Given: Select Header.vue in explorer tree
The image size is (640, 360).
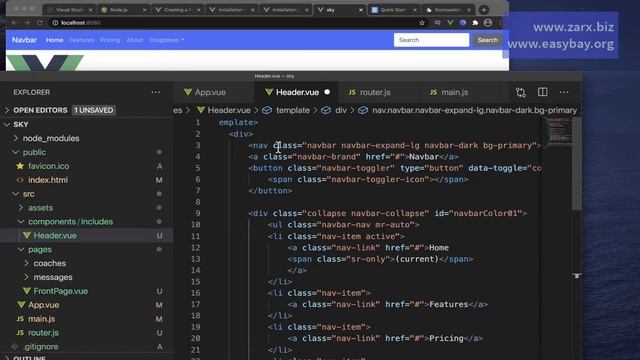Looking at the screenshot, I should point(55,236).
